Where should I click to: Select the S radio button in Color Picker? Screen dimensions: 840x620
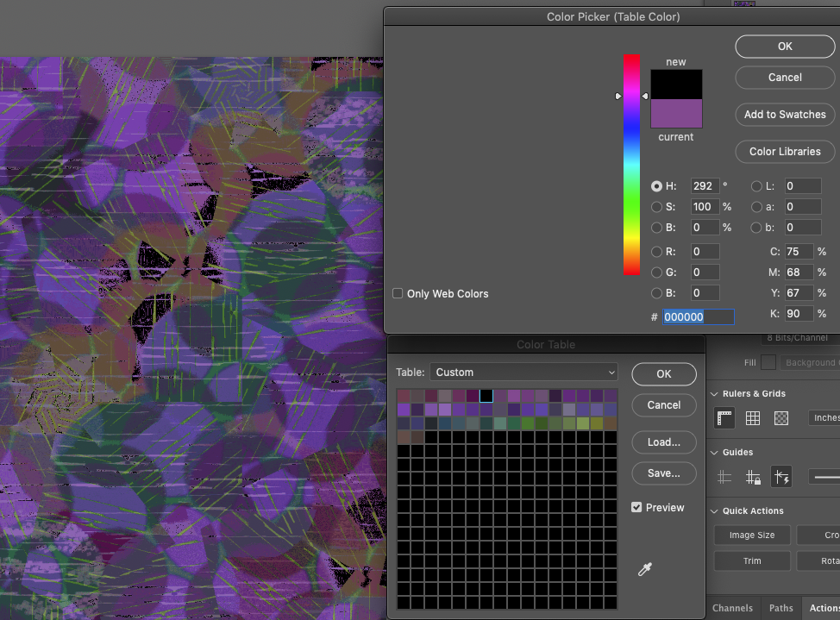(656, 207)
